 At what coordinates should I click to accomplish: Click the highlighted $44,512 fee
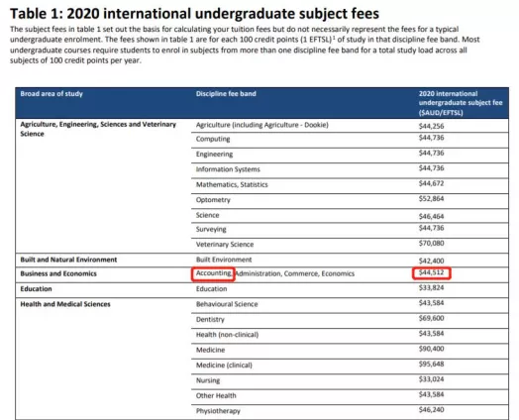coord(431,272)
